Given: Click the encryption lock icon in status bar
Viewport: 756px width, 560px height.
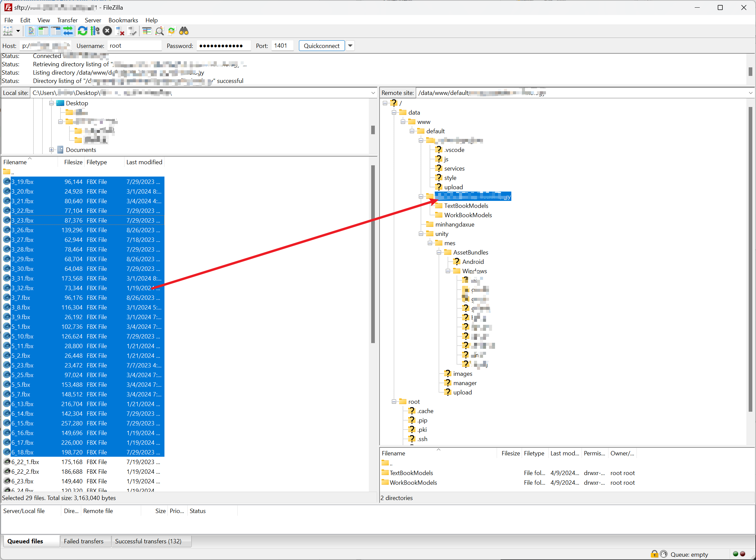Looking at the screenshot, I should pos(654,554).
